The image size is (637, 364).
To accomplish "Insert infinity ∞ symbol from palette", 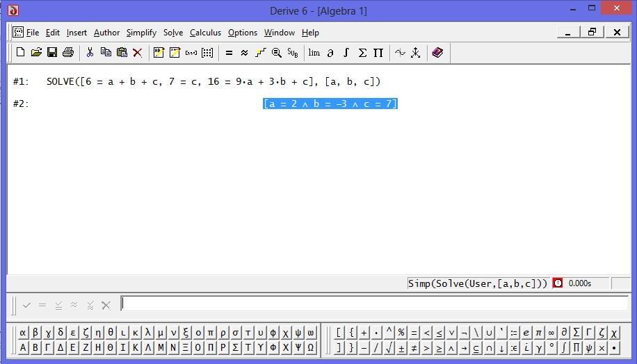I will 551,333.
